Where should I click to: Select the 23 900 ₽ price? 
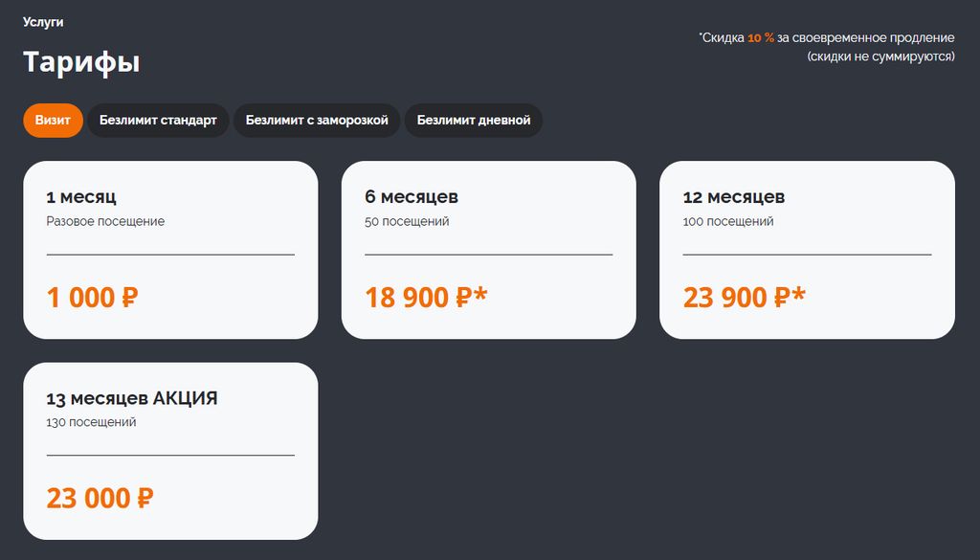[744, 298]
